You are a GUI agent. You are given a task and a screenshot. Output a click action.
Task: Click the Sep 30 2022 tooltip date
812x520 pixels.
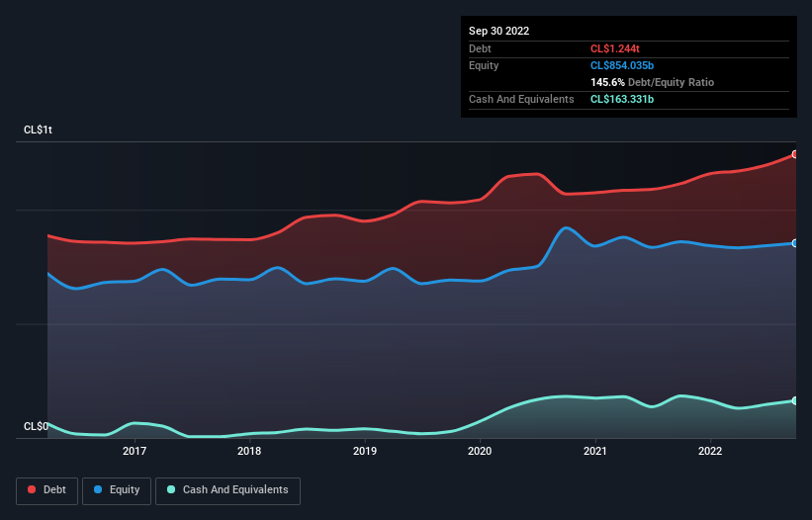[x=498, y=31]
